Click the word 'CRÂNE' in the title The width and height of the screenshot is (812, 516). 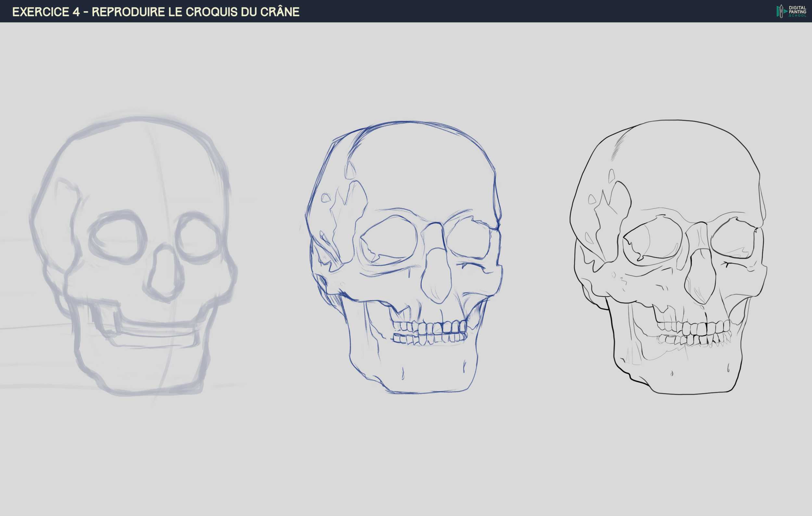(280, 12)
